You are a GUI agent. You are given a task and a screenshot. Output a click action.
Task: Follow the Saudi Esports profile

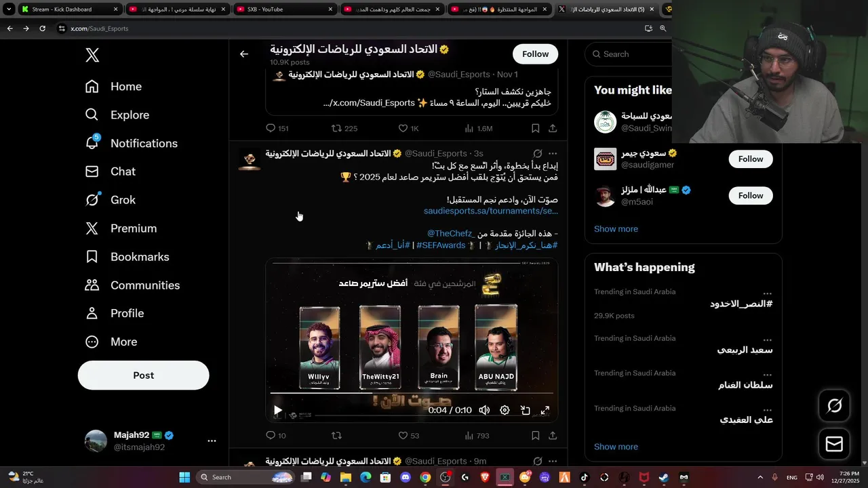coord(535,54)
